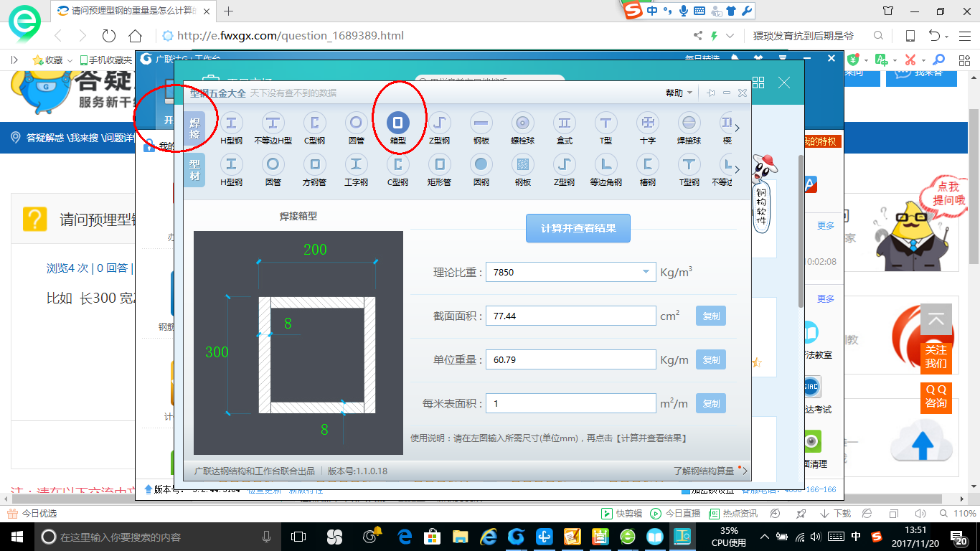
Task: Copy 每米表面积 value with 复制 button
Action: click(711, 403)
